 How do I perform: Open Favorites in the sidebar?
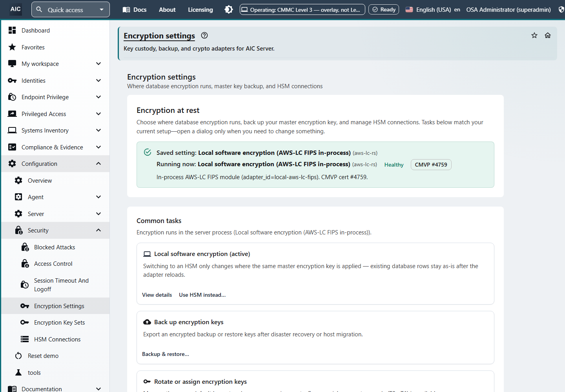coord(55,47)
